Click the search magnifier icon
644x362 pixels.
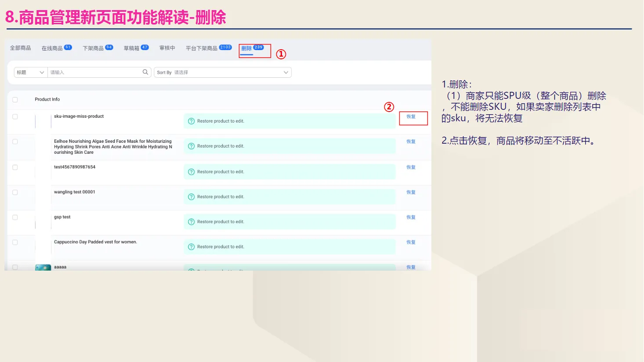pos(145,72)
